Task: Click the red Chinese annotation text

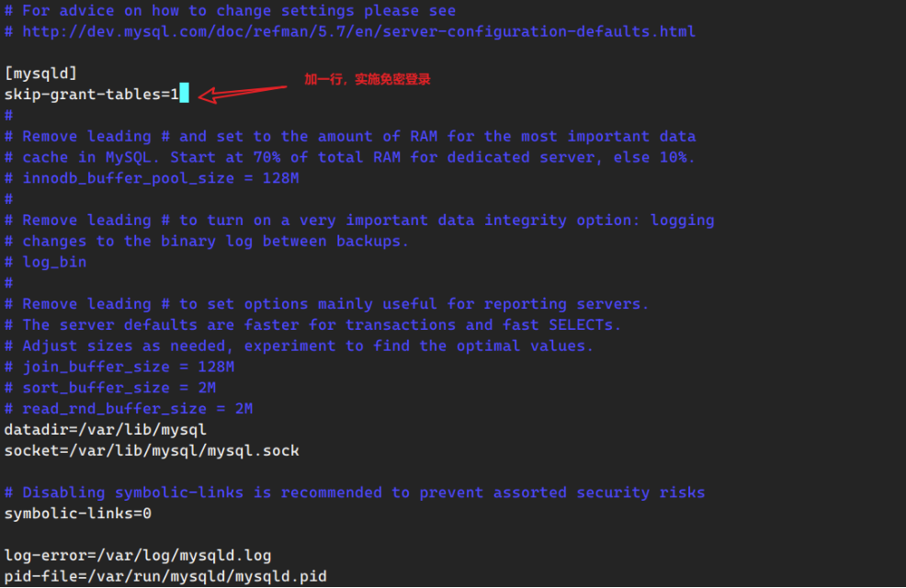Action: (x=368, y=80)
